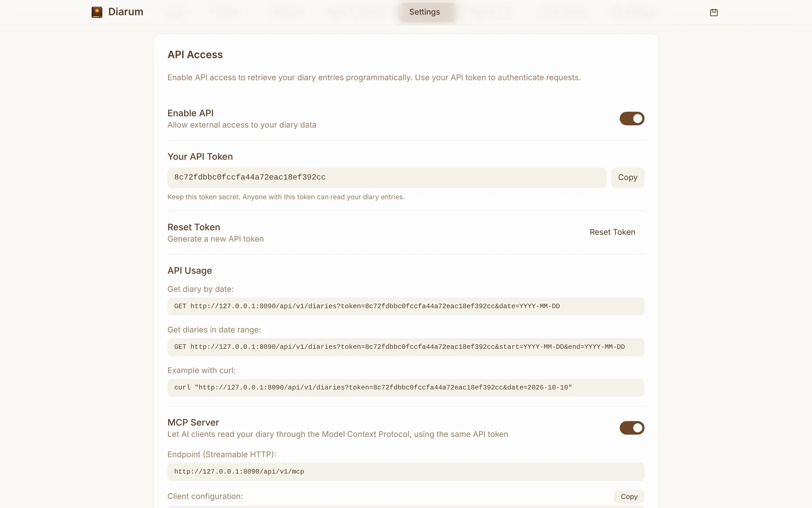The image size is (812, 508).
Task: Click the API Access heading
Action: point(195,55)
